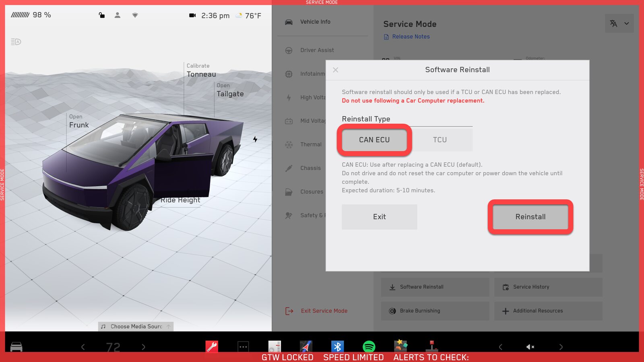Close the Software Reinstall dialog
Image resolution: width=644 pixels, height=362 pixels.
336,70
